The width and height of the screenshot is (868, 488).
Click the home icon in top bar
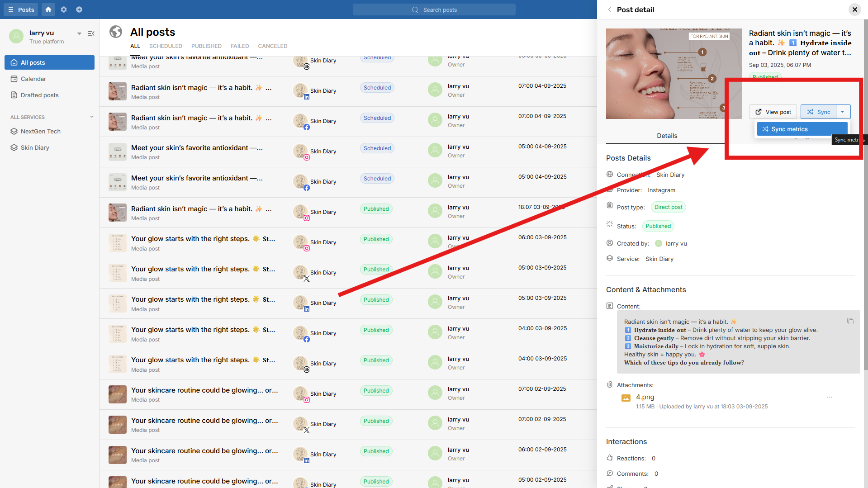48,9
